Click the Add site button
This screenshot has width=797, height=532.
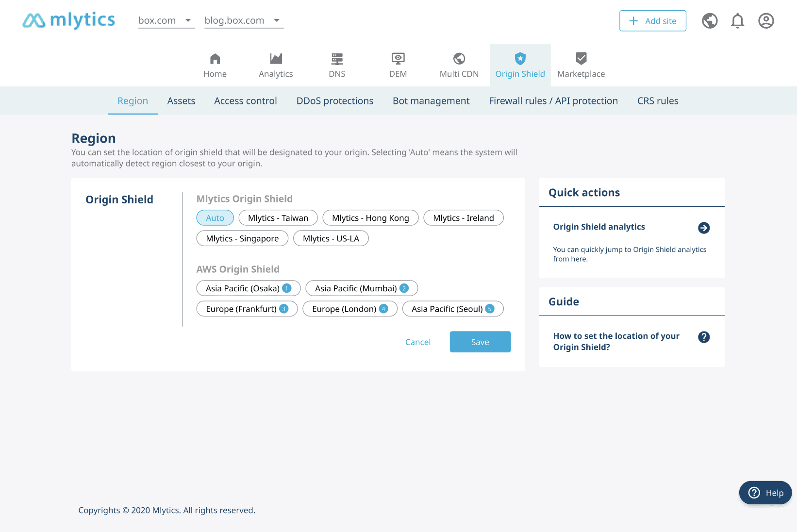coord(653,21)
